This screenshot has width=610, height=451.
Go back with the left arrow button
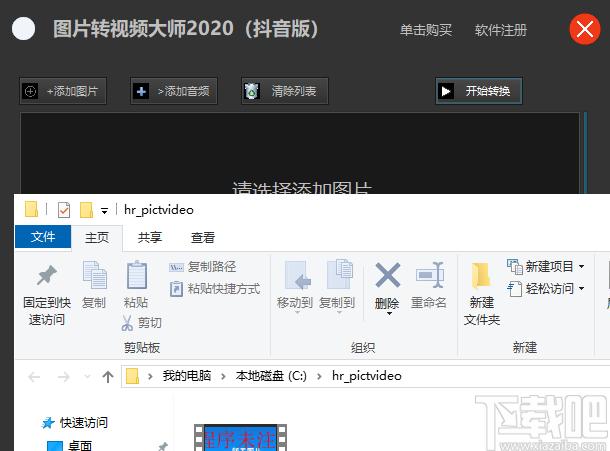tap(34, 377)
